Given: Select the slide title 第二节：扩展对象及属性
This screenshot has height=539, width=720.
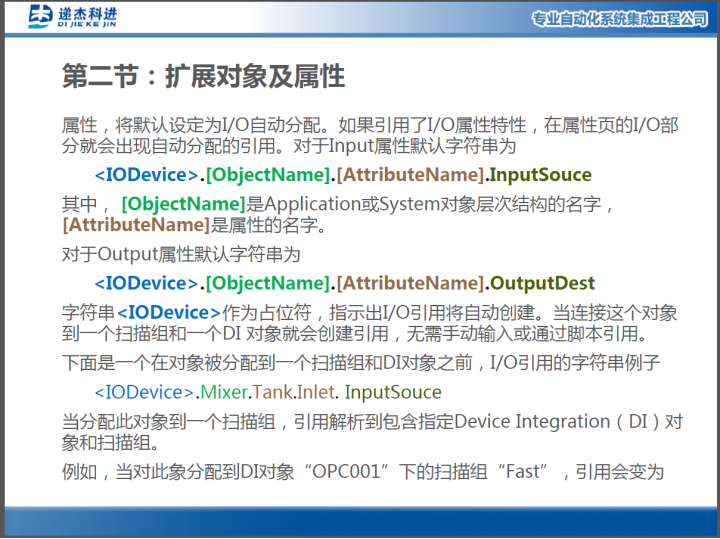Looking at the screenshot, I should 203,76.
